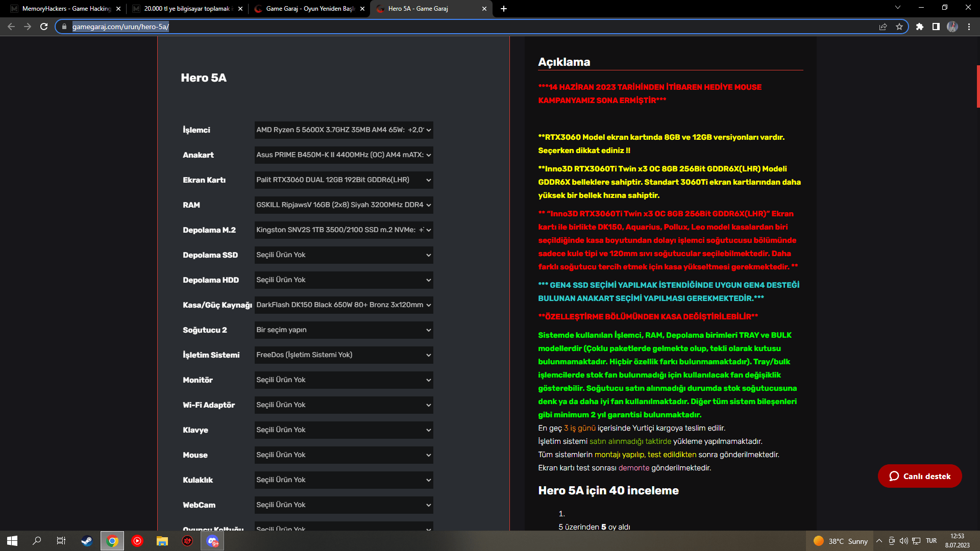Close the 'Hero 5A - Game Garaj' tab
Viewport: 980px width, 551px height.
click(484, 9)
